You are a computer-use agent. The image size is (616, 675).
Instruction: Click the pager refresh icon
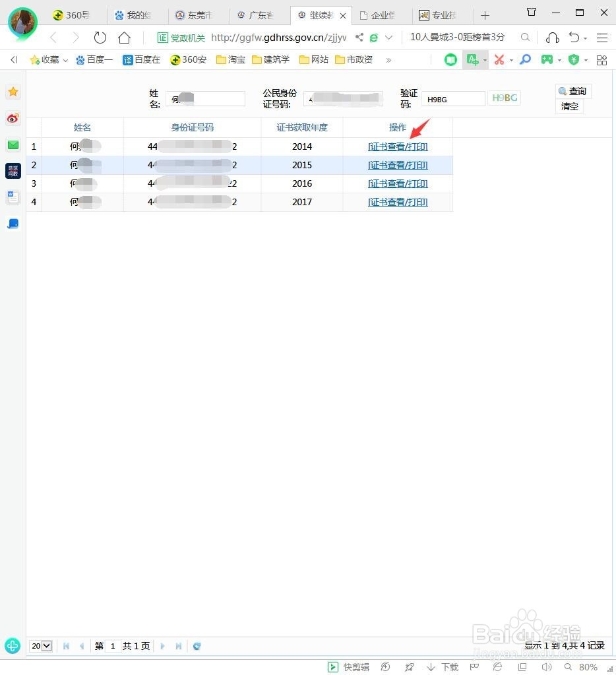point(197,646)
